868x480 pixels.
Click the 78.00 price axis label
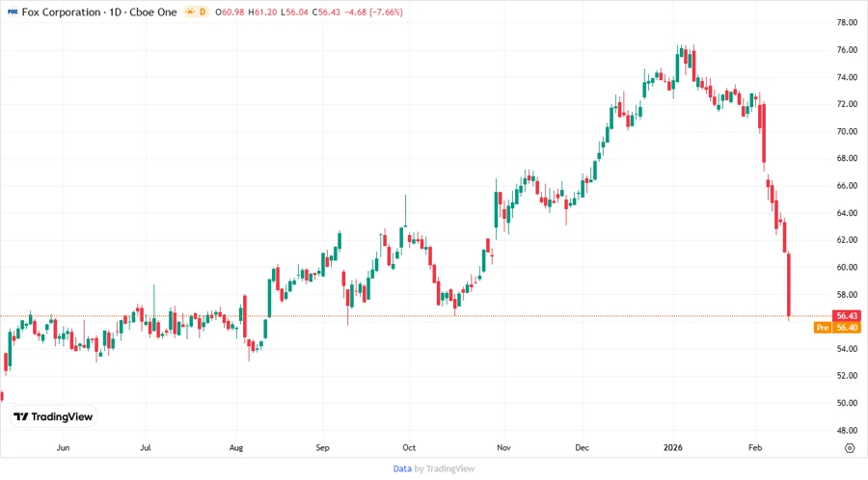click(847, 23)
